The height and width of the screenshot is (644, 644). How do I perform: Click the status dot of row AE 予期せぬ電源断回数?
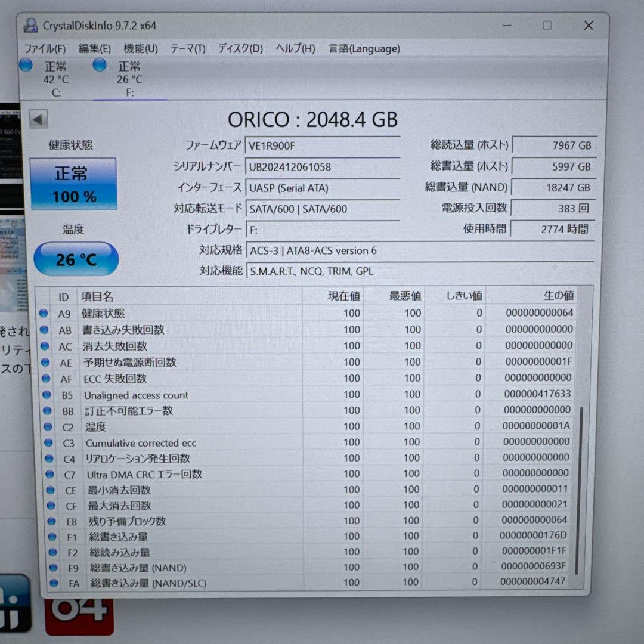click(45, 363)
